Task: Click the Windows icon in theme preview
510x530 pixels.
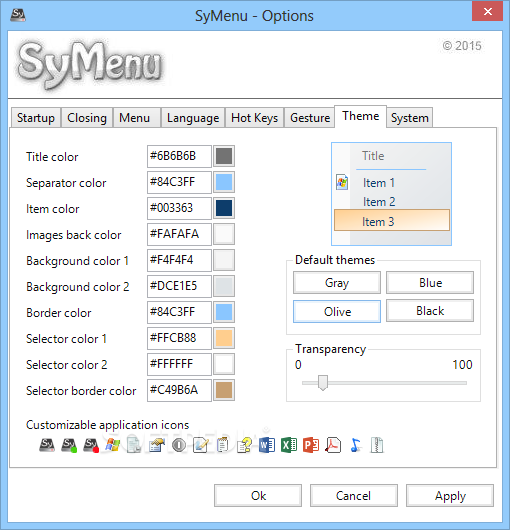Action: (x=342, y=183)
